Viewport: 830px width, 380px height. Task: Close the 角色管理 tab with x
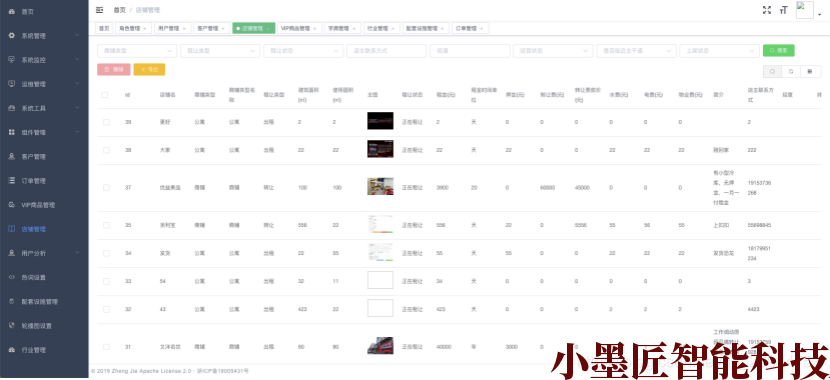[145, 29]
